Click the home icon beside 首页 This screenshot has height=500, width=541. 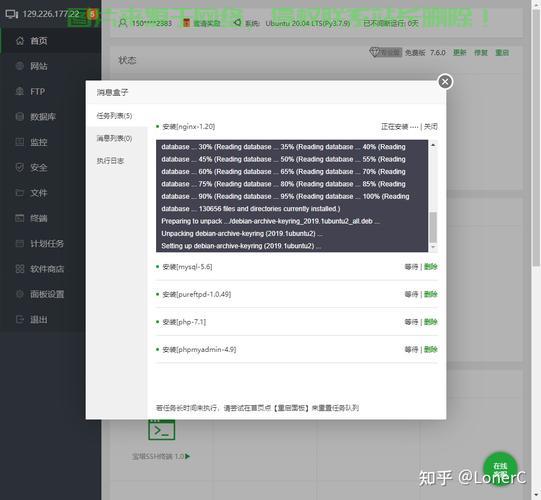[x=20, y=41]
